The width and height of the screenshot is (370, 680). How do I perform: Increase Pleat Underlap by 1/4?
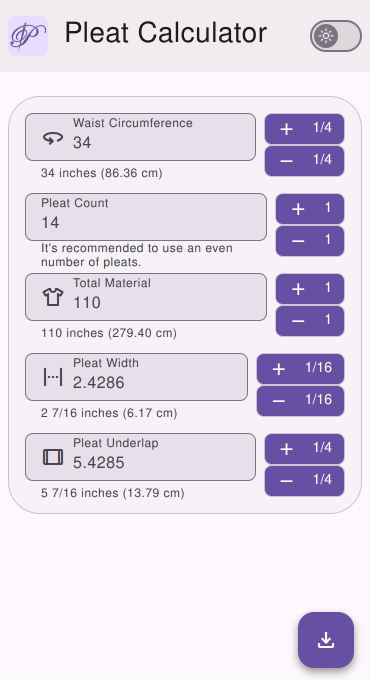tap(305, 449)
